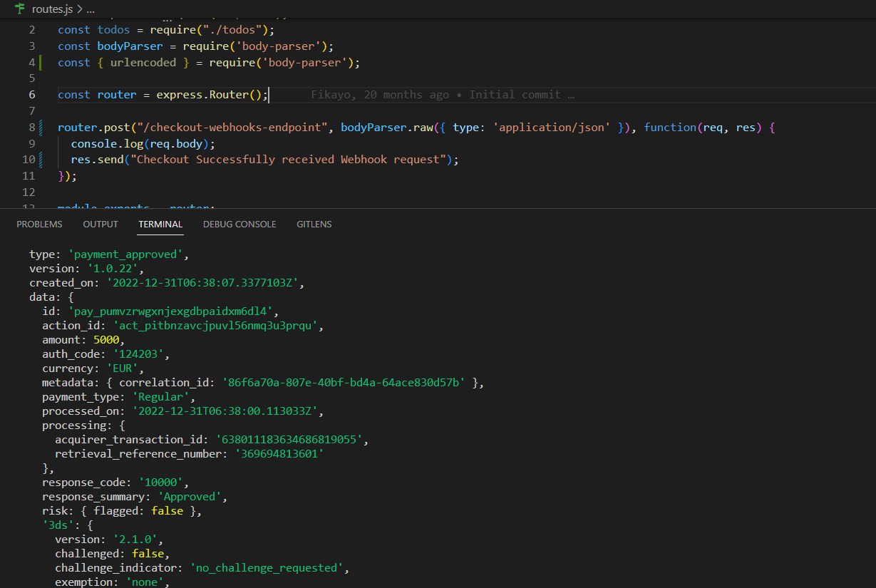876x588 pixels.
Task: Switch to the OUTPUT panel
Action: point(100,224)
